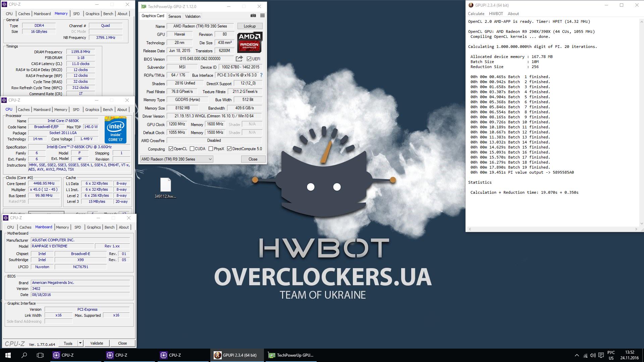Open the Calculate menu in GPUPI

pyautogui.click(x=476, y=14)
